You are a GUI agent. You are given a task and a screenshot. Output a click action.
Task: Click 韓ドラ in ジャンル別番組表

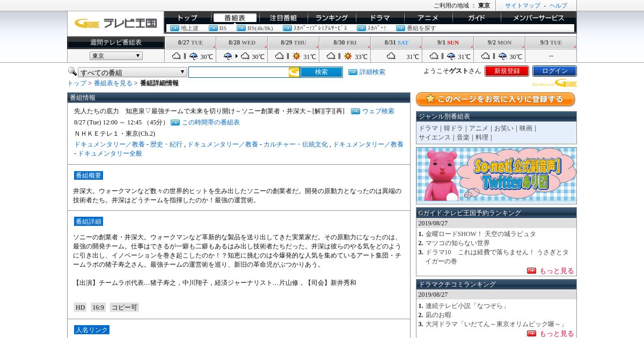click(453, 128)
